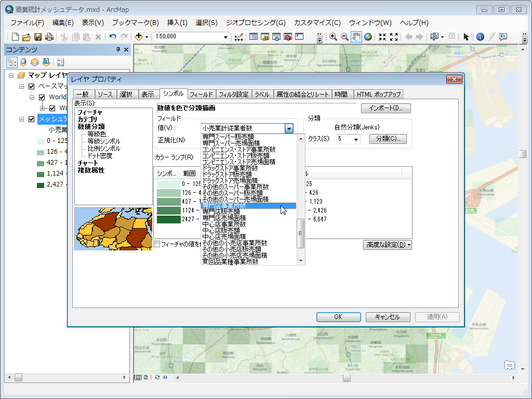This screenshot has width=532, height=399.
Task: Click the キャンセル button
Action: click(388, 317)
